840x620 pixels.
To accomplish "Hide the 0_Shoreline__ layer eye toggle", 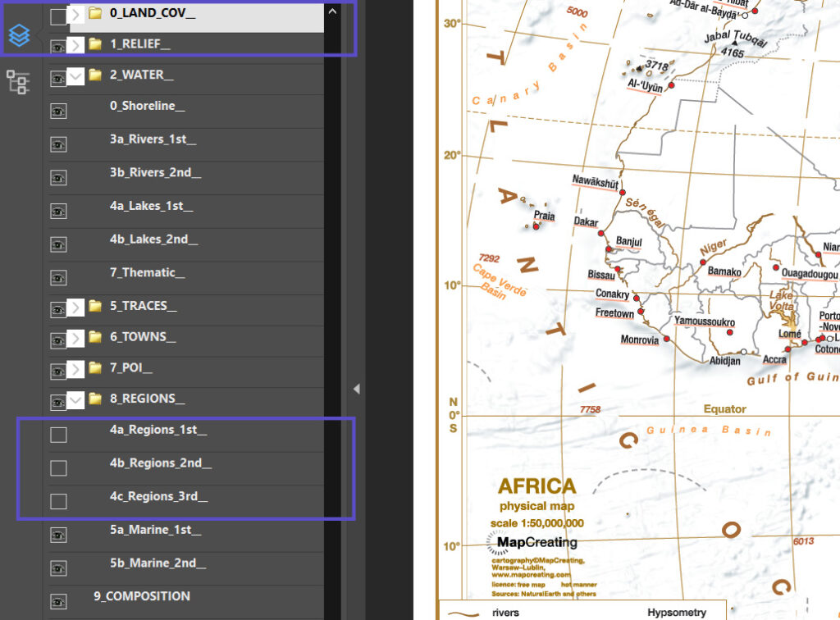I will [57, 111].
